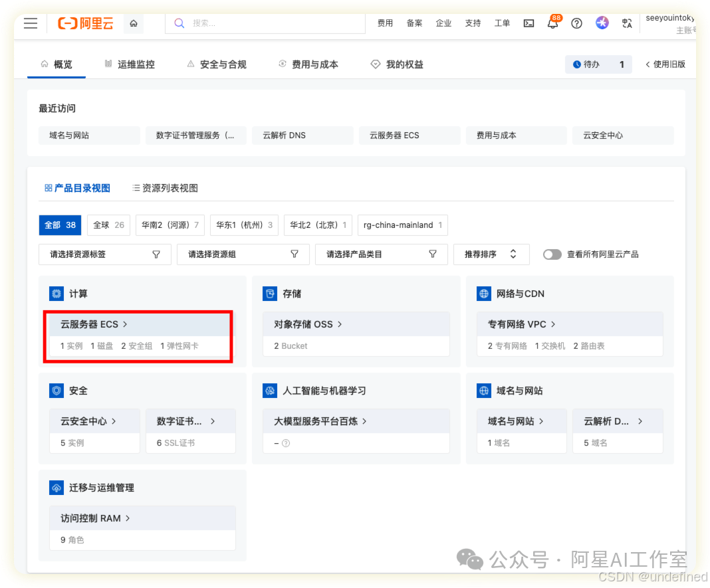
Task: Click the 安全 shield icon
Action: pyautogui.click(x=57, y=391)
